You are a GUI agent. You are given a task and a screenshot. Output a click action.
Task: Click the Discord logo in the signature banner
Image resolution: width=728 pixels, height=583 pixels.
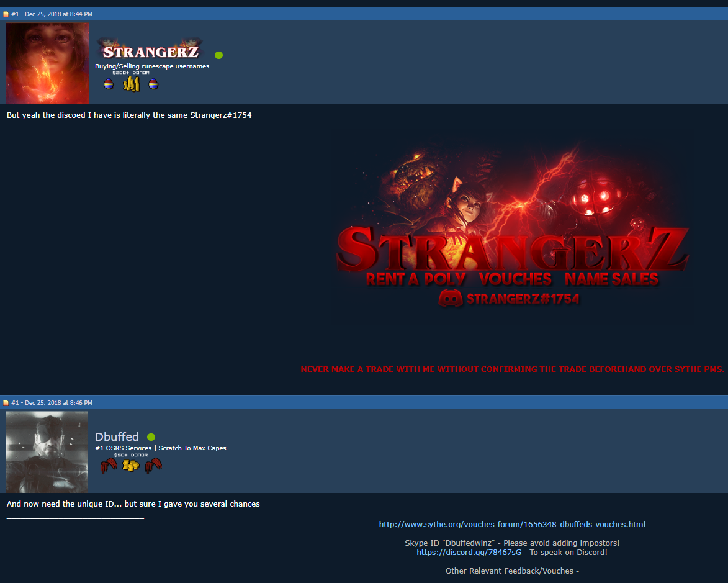[451, 298]
